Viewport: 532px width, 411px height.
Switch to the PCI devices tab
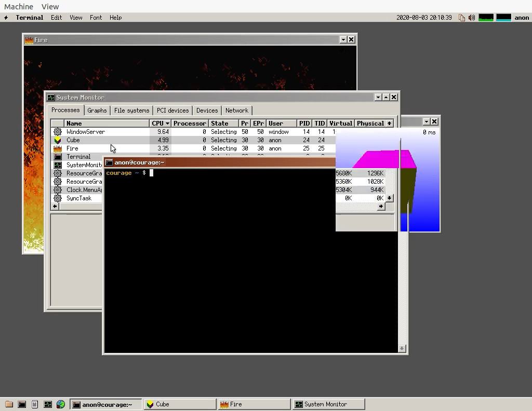pyautogui.click(x=172, y=111)
